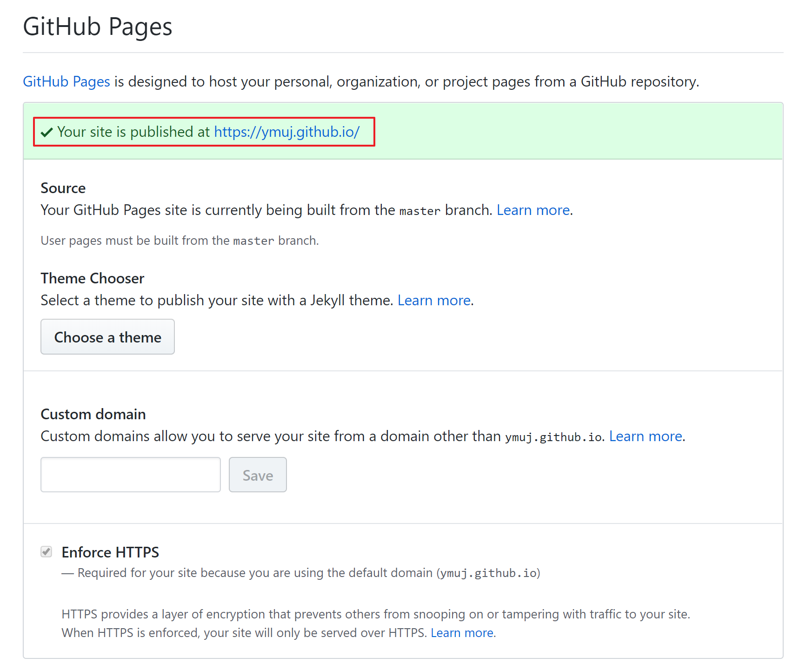The width and height of the screenshot is (812, 671).
Task: Follow Learn more link under Theme Chooser
Action: [x=434, y=301]
